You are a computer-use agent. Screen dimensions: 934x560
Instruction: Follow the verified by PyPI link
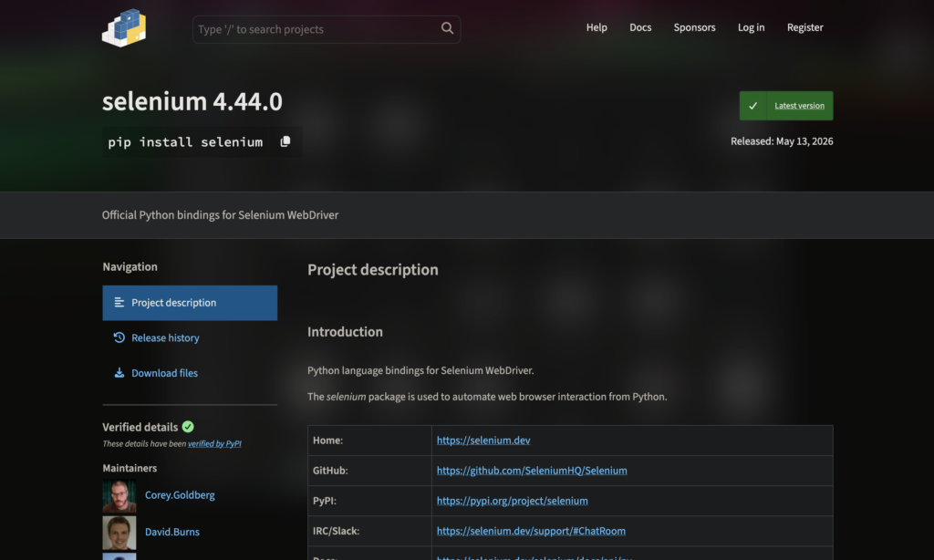(214, 443)
